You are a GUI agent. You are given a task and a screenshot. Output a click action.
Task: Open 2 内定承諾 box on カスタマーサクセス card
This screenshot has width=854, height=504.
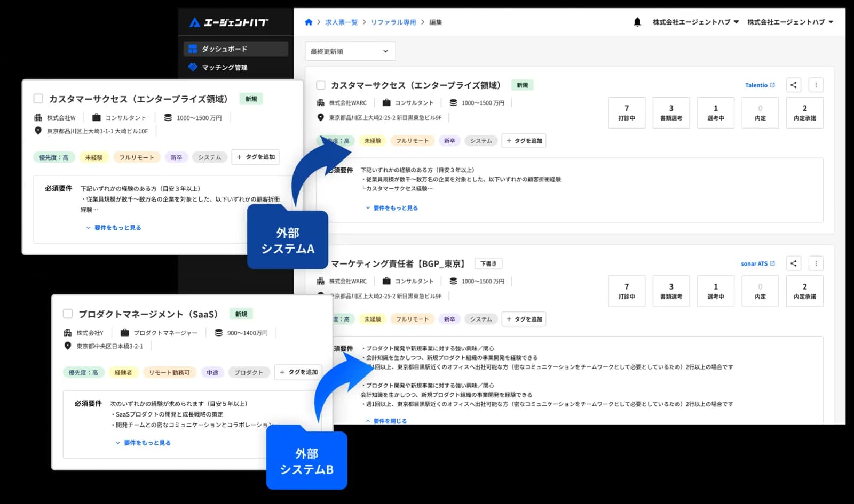coord(805,113)
